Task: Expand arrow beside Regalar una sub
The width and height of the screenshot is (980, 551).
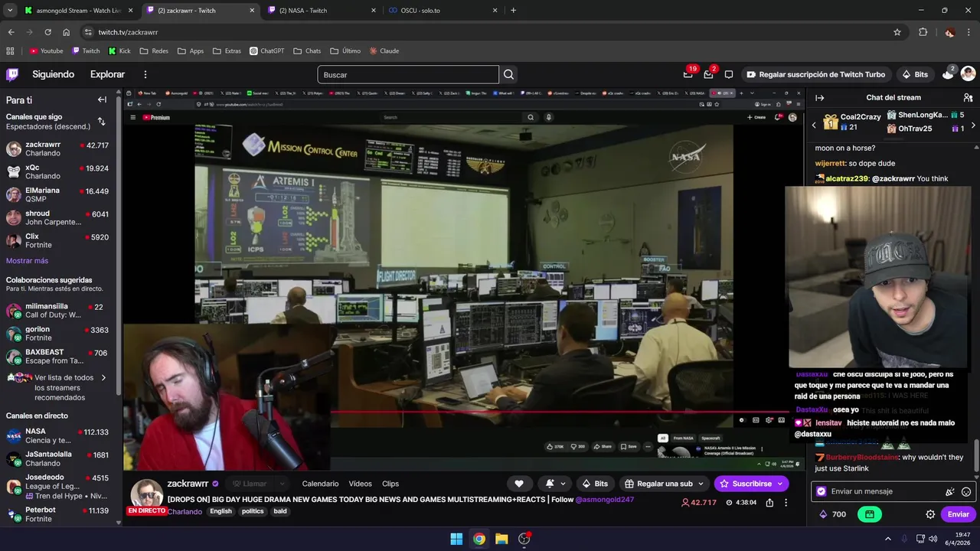Action: click(x=701, y=484)
